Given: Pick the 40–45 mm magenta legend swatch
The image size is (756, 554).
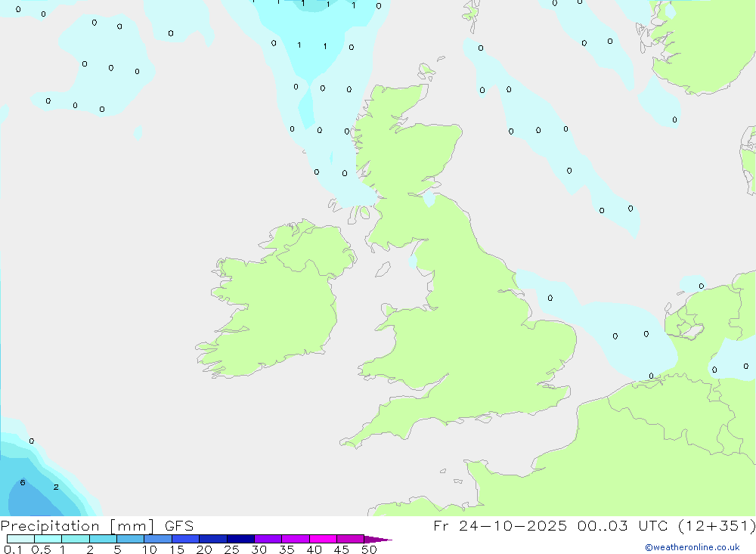Looking at the screenshot, I should [x=323, y=539].
